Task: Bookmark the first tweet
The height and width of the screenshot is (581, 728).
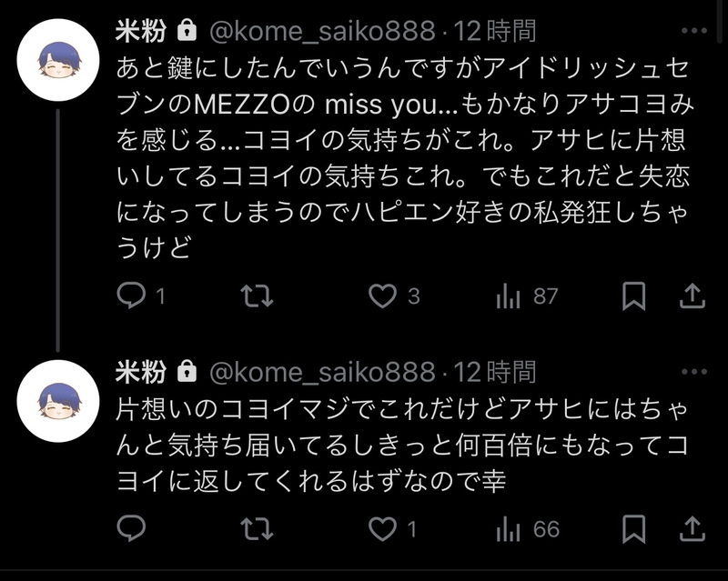Action: tap(634, 296)
